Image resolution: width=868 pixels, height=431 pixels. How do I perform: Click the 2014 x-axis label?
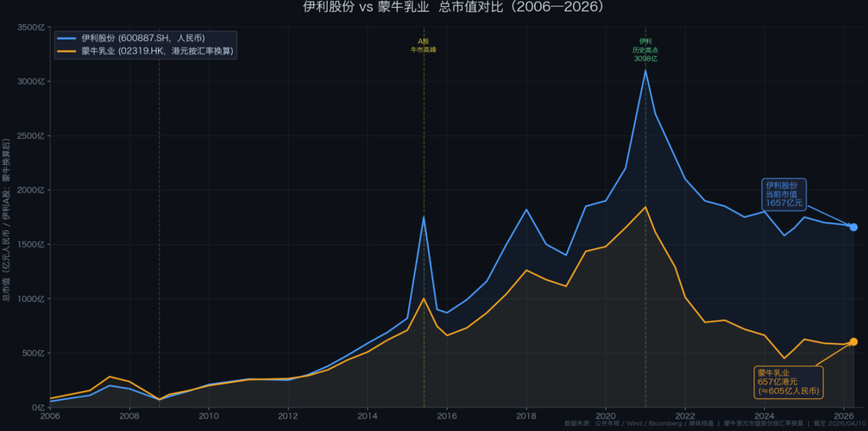(368, 415)
